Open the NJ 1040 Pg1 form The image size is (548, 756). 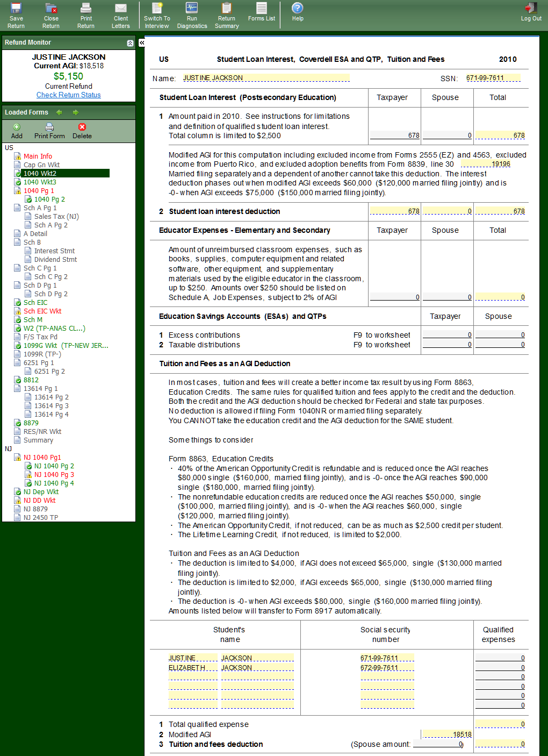pos(42,458)
